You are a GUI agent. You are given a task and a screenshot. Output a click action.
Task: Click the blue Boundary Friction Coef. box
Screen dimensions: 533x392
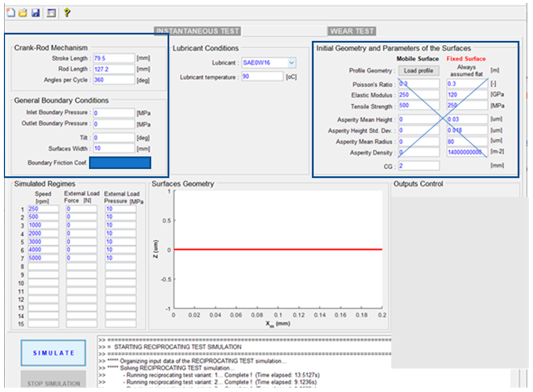pyautogui.click(x=120, y=163)
